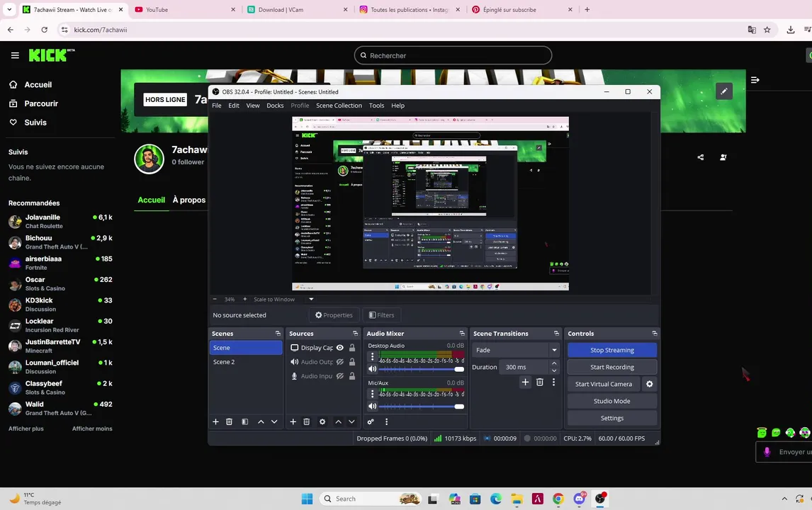Image resolution: width=812 pixels, height=510 pixels.
Task: Click Start Recording button
Action: coord(612,367)
